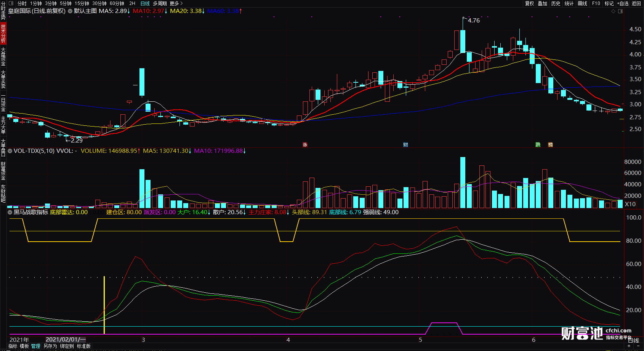The width and height of the screenshot is (644, 351).
Task: Select the 日线 daily timeframe
Action: (x=145, y=3)
